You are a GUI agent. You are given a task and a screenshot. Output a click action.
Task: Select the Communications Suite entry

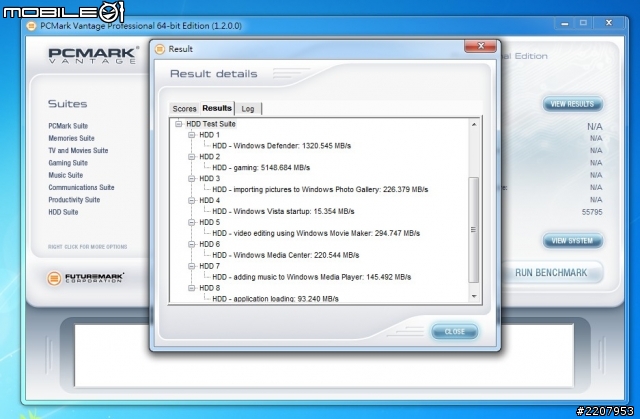81,187
